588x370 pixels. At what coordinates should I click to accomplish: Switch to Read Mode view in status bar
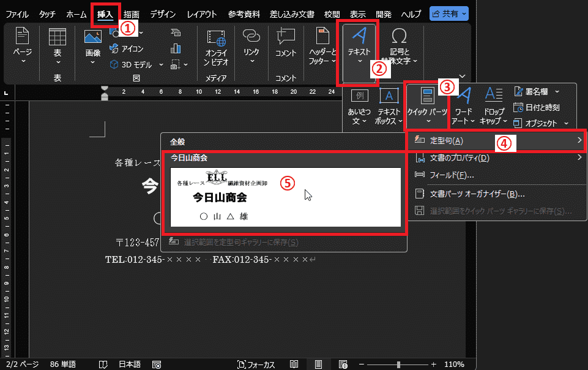coord(294,364)
